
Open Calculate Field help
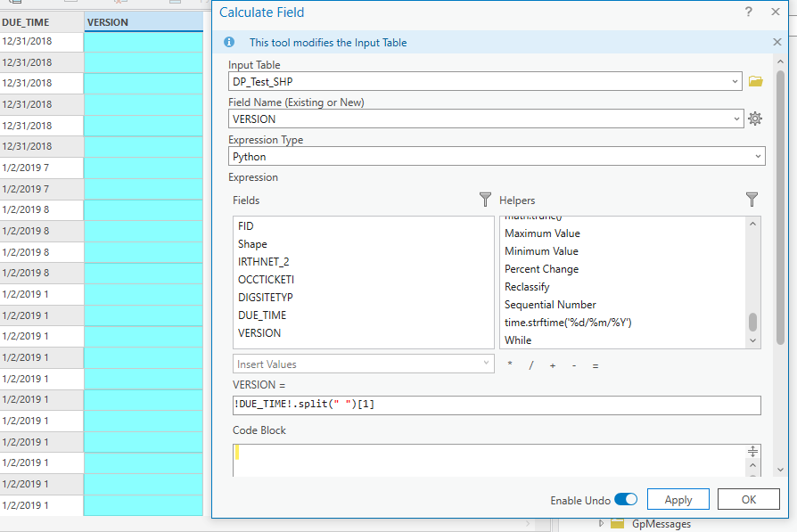coord(747,12)
